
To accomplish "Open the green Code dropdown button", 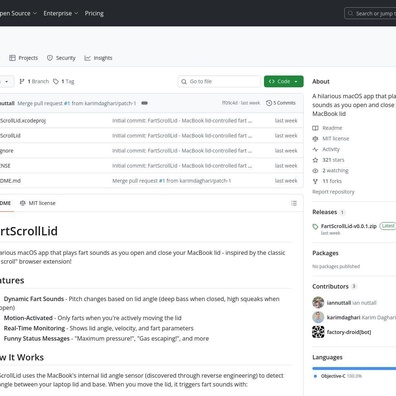I will (x=284, y=81).
